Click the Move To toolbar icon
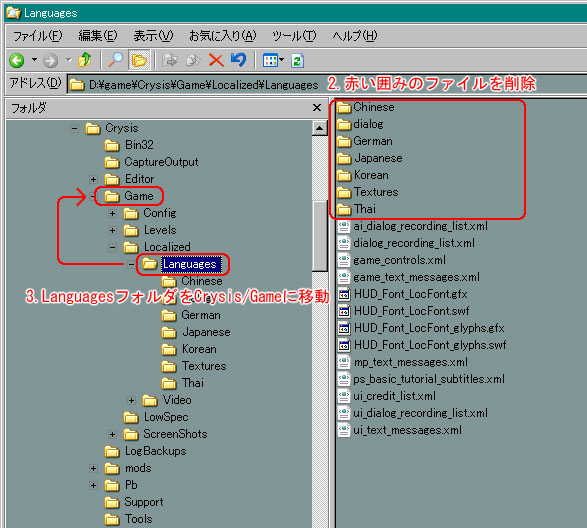The width and height of the screenshot is (587, 528). coord(170,60)
